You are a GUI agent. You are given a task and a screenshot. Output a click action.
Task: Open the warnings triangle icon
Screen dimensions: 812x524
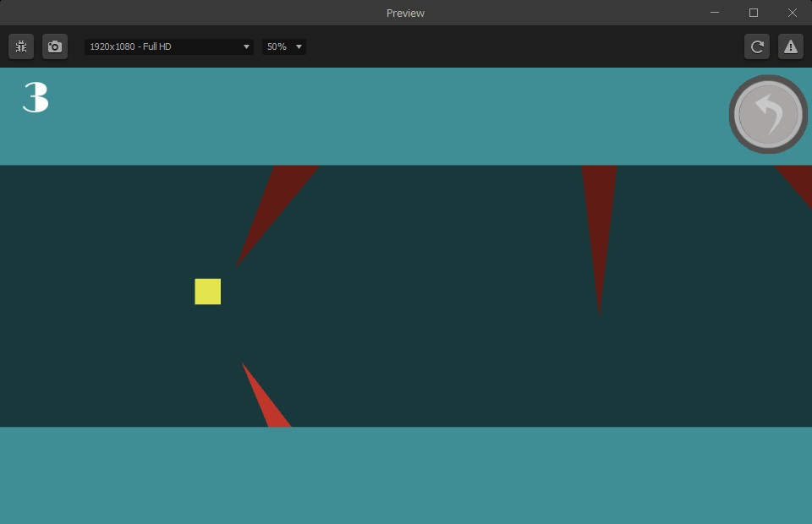[x=790, y=46]
